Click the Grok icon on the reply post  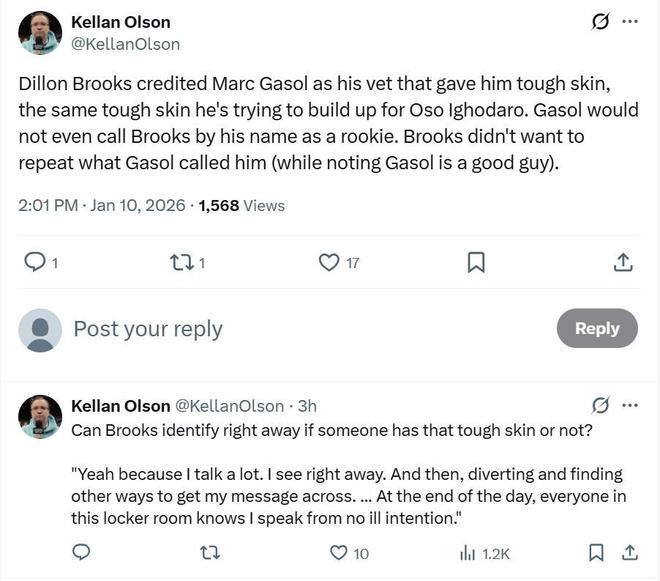coord(600,406)
